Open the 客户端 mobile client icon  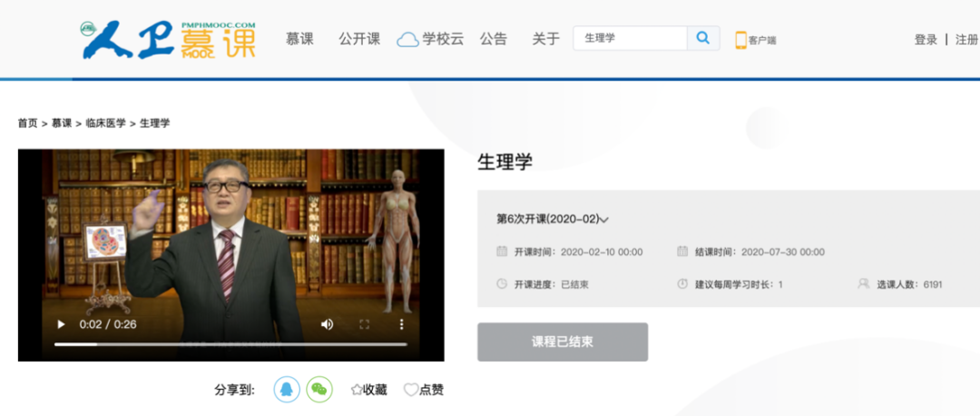[x=756, y=40]
